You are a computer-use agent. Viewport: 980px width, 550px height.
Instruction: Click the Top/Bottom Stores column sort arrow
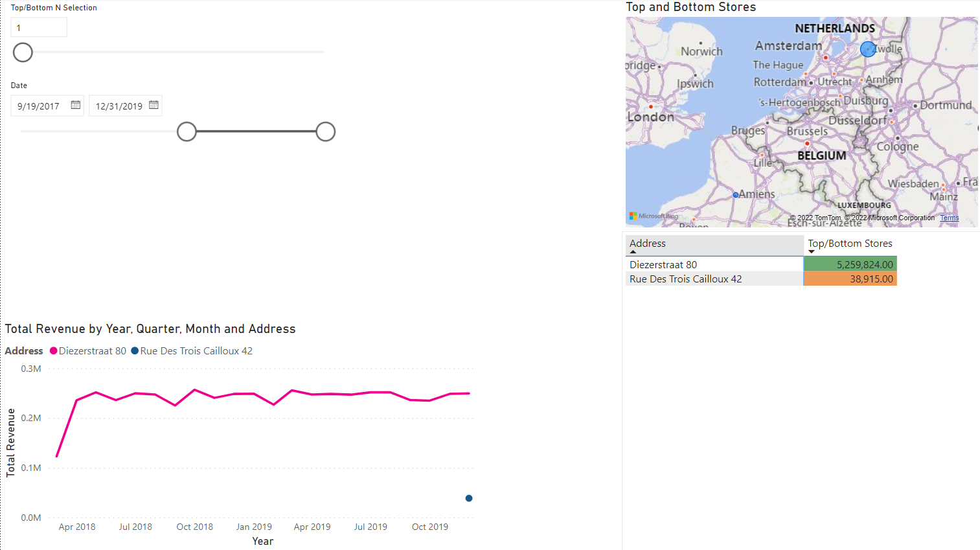click(812, 252)
